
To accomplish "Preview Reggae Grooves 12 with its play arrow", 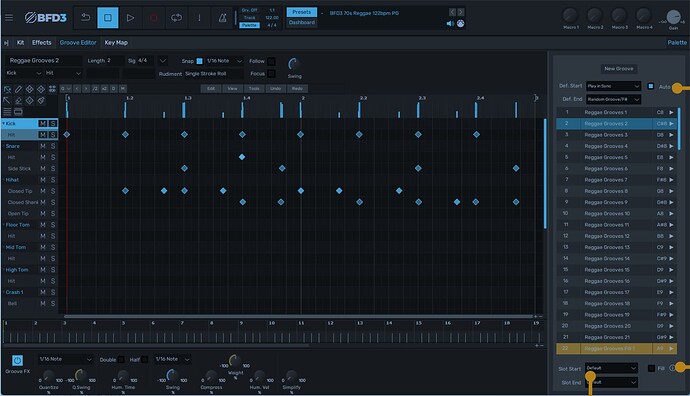I will tap(672, 236).
